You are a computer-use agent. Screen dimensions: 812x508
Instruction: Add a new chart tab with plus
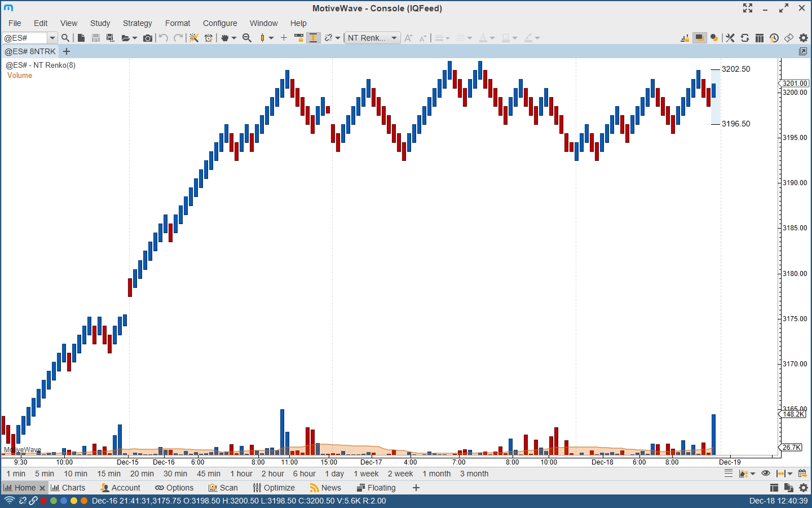[x=67, y=51]
